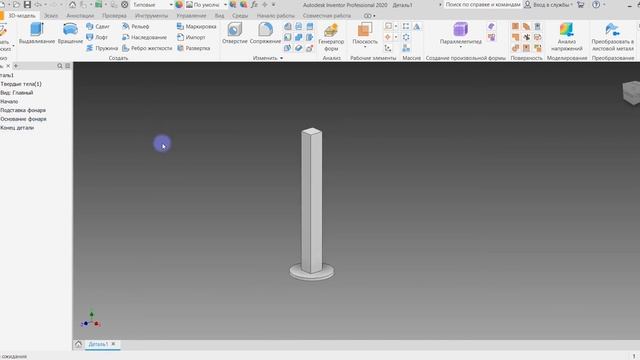Switch to the Аннотации ribbon tab
Viewport: 640px width, 360px height.
(x=80, y=16)
